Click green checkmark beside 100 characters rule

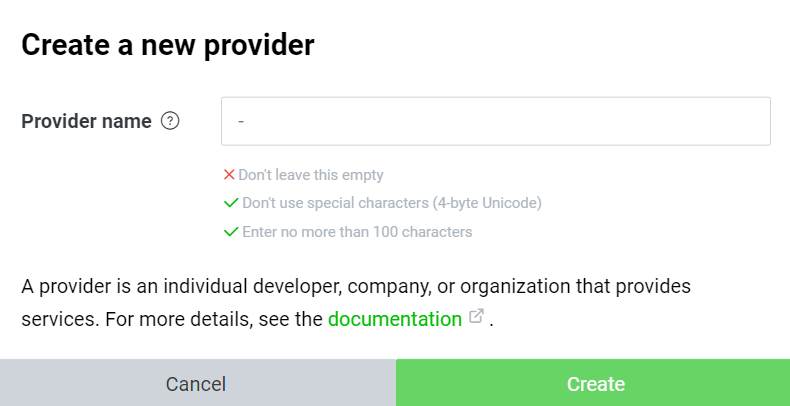pyautogui.click(x=231, y=232)
